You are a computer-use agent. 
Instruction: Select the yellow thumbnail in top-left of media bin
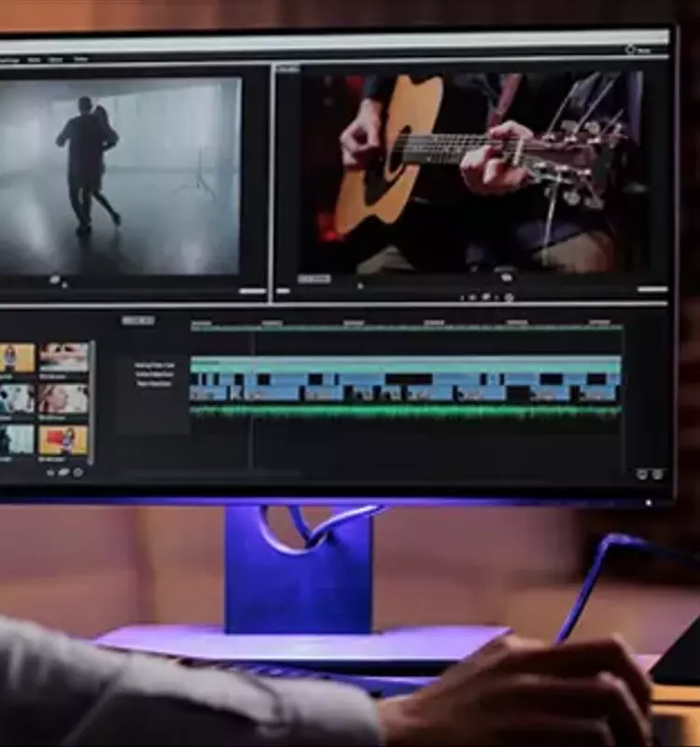16,358
